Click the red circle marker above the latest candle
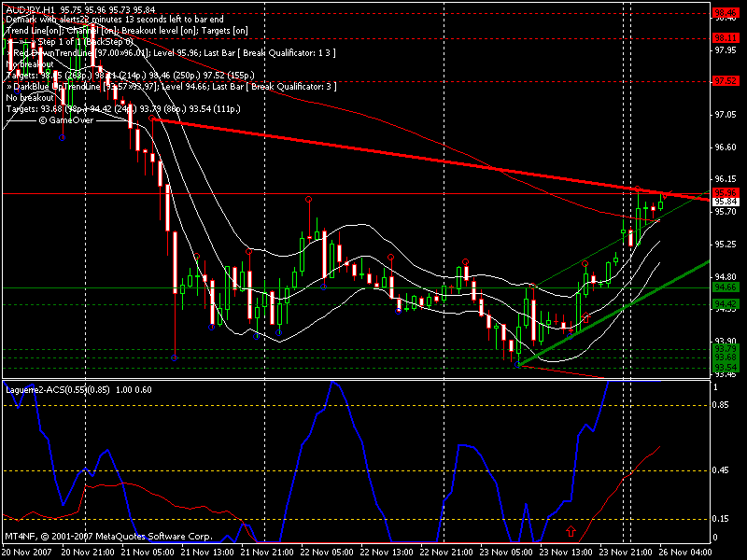The height and width of the screenshot is (560, 747). tap(662, 195)
